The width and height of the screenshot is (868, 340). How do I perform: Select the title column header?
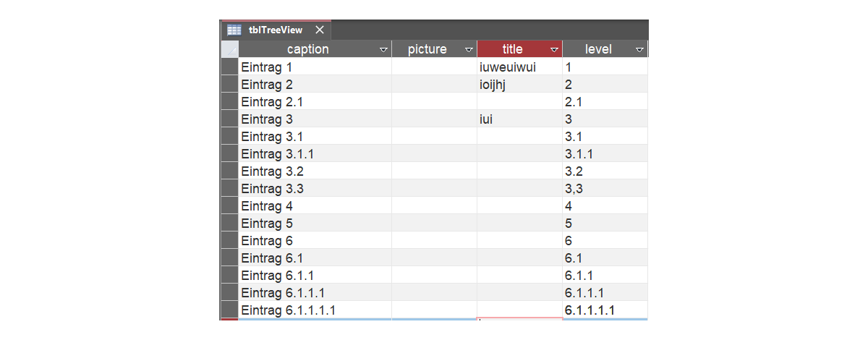pyautogui.click(x=512, y=49)
